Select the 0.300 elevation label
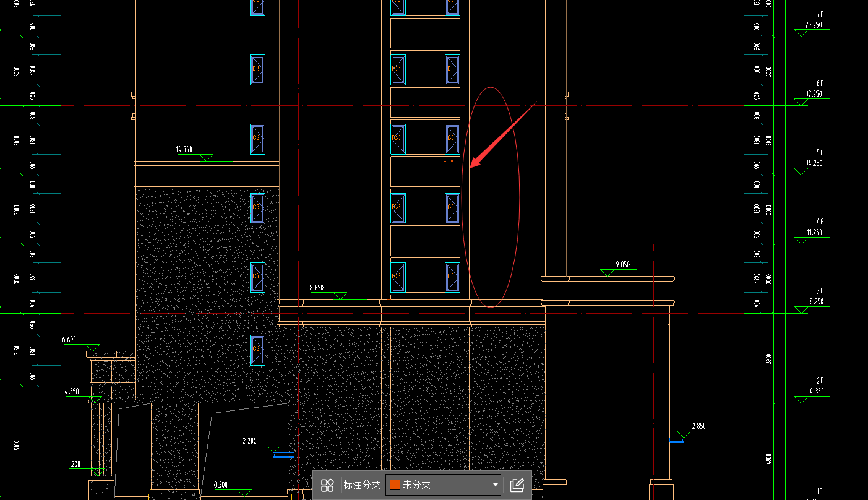The image size is (868, 500). pyautogui.click(x=221, y=485)
